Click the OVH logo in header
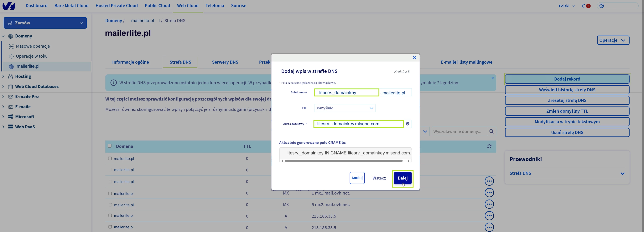 (9, 6)
